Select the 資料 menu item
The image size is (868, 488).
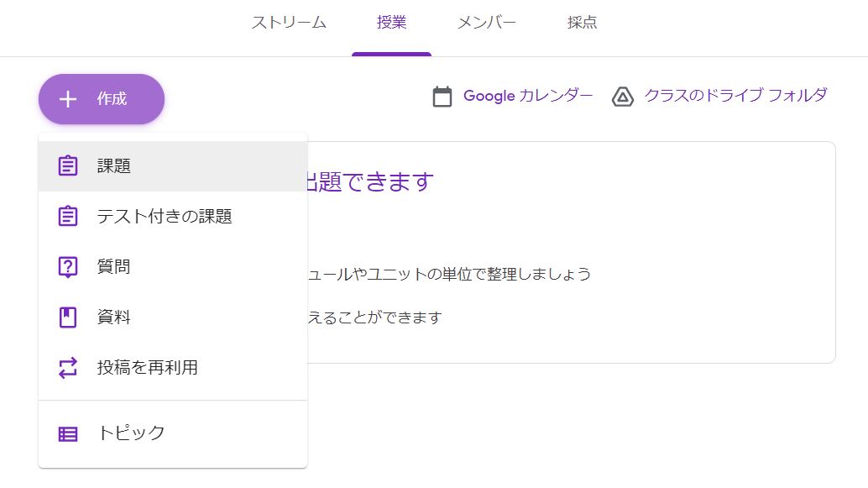pyautogui.click(x=112, y=317)
